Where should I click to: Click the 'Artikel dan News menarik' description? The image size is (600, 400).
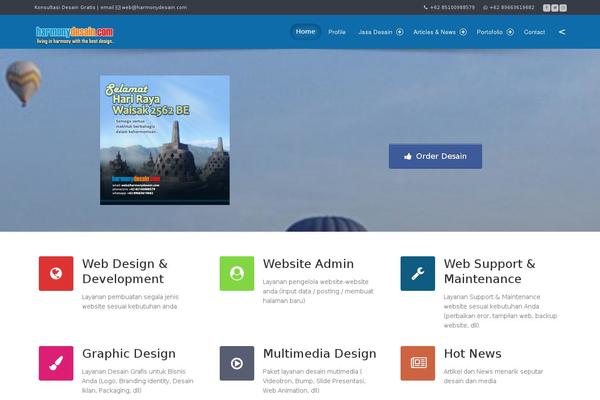pyautogui.click(x=493, y=376)
